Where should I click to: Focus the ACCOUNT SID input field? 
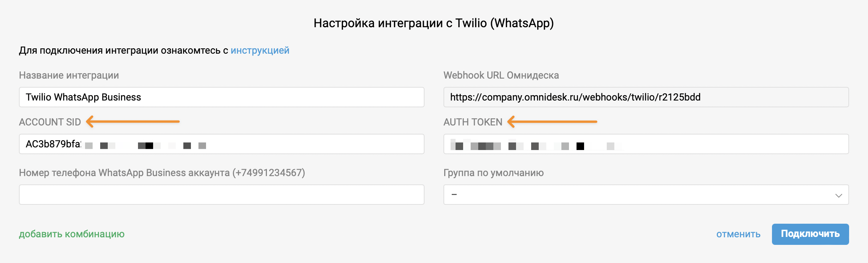222,144
